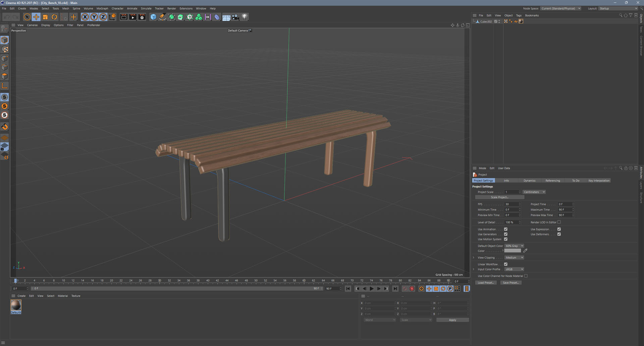Screen dimensions: 644x346
Task: Open Input Color Profile sRGB dropdown
Action: coord(514,269)
